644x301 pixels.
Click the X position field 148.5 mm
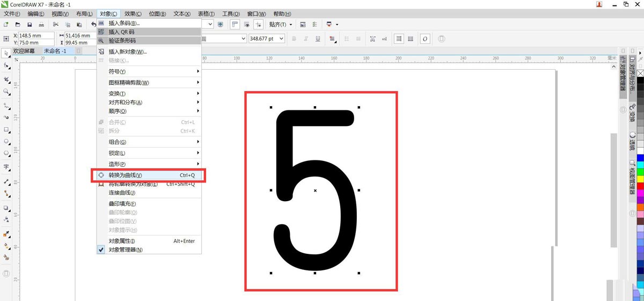35,35
